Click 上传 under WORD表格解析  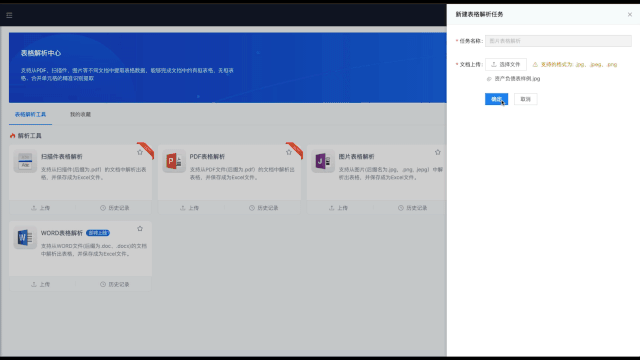coord(41,284)
